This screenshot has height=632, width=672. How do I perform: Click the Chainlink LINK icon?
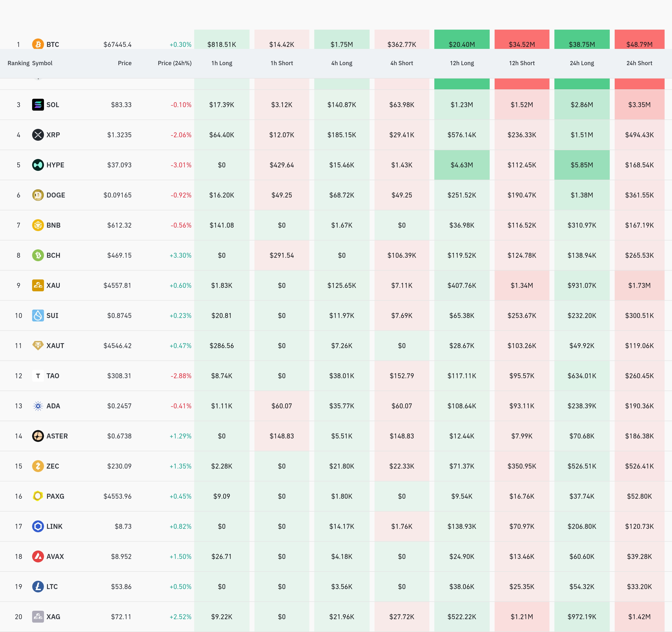tap(38, 526)
